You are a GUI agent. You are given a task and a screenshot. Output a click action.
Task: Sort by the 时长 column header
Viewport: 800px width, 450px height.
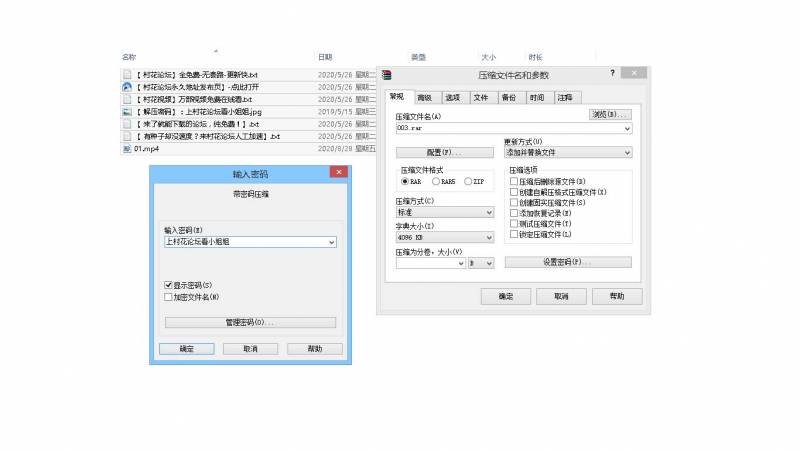tap(535, 57)
